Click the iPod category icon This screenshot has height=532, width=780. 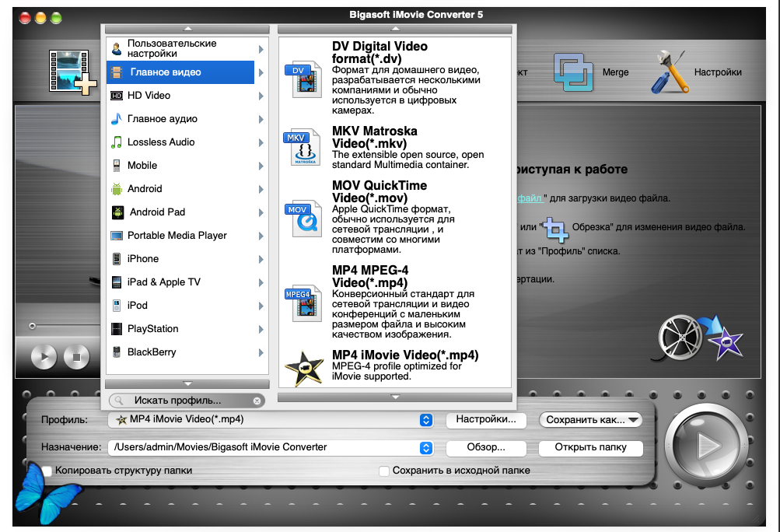117,306
